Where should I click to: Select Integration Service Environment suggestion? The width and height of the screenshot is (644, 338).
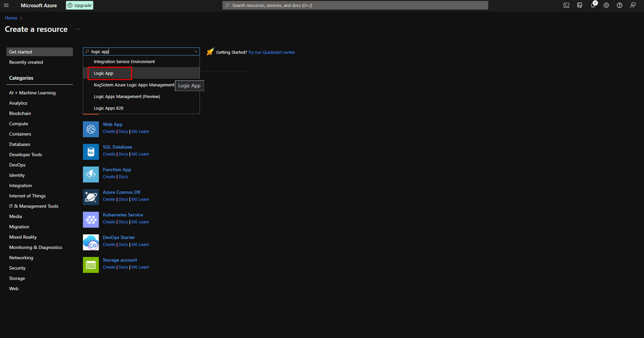coord(141,62)
